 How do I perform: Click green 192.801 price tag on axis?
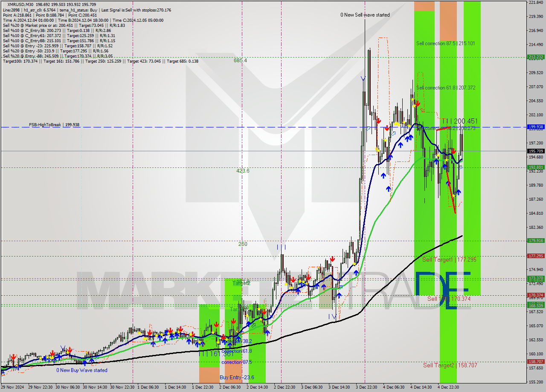tap(536, 167)
